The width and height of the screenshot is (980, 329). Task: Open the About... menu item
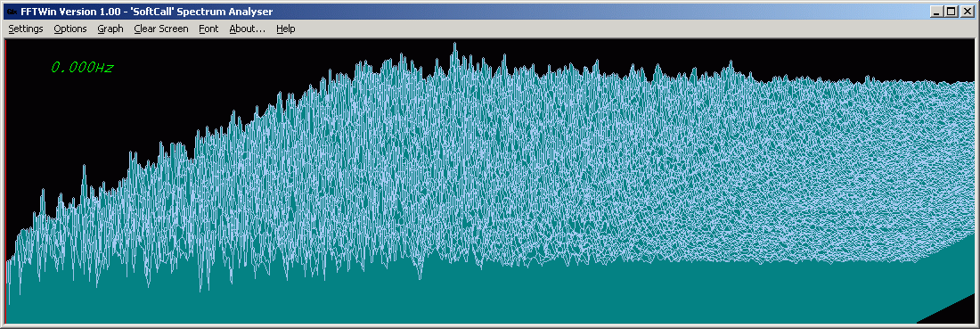(248, 29)
